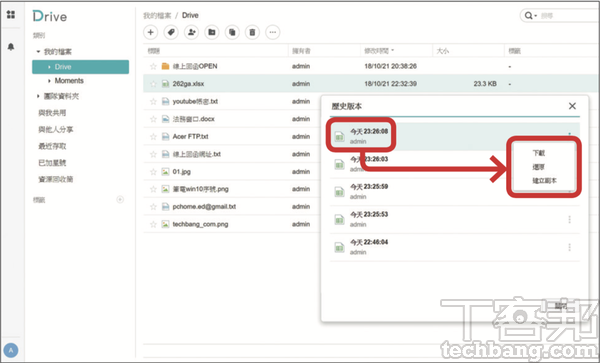
Task: Collapse the 我的檔案 tree node
Action: 38,51
